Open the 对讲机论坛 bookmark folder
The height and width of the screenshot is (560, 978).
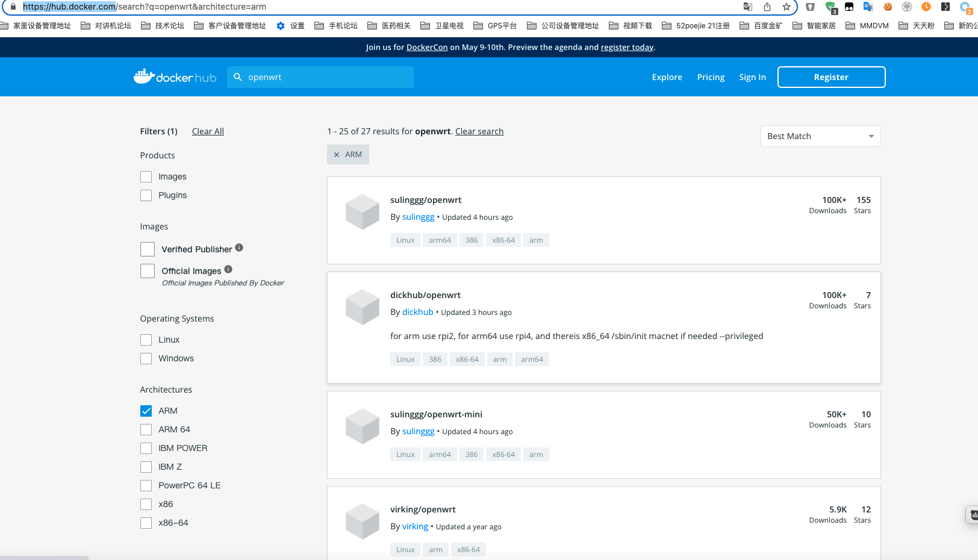(x=106, y=26)
